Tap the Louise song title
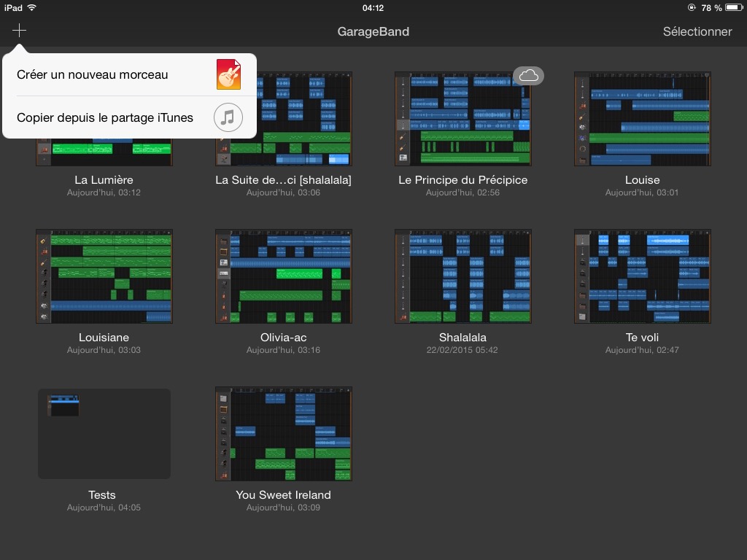This screenshot has height=560, width=747. [x=642, y=180]
